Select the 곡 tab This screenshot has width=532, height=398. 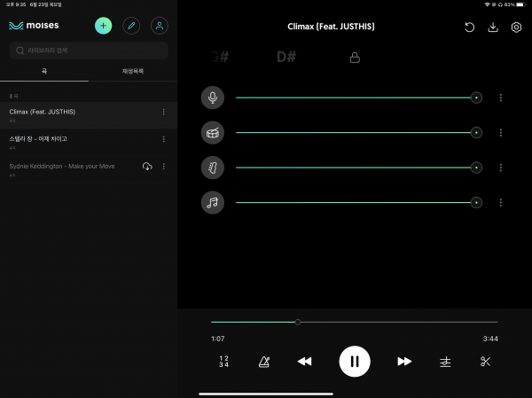44,71
